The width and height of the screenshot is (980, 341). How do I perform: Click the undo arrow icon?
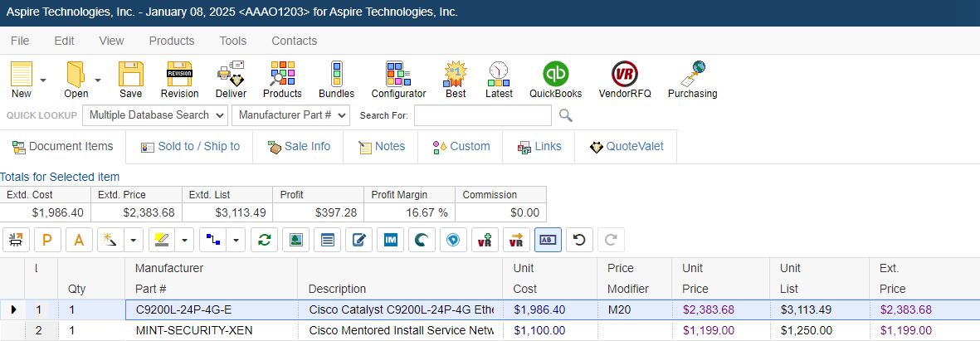click(x=579, y=240)
